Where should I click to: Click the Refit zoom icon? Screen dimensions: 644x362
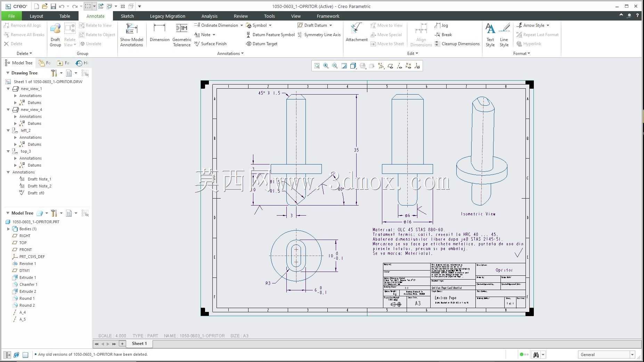317,66
